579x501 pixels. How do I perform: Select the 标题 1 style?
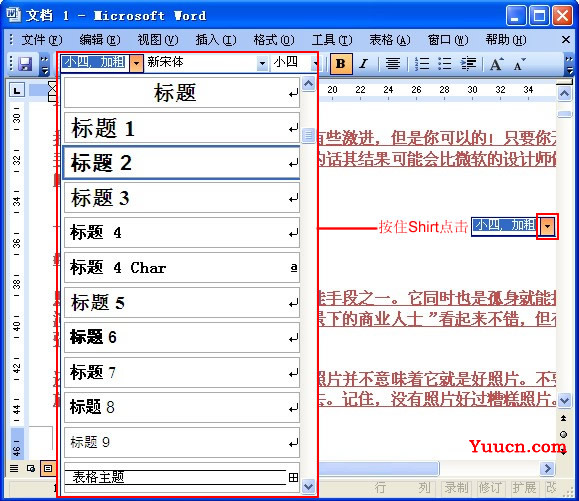182,128
